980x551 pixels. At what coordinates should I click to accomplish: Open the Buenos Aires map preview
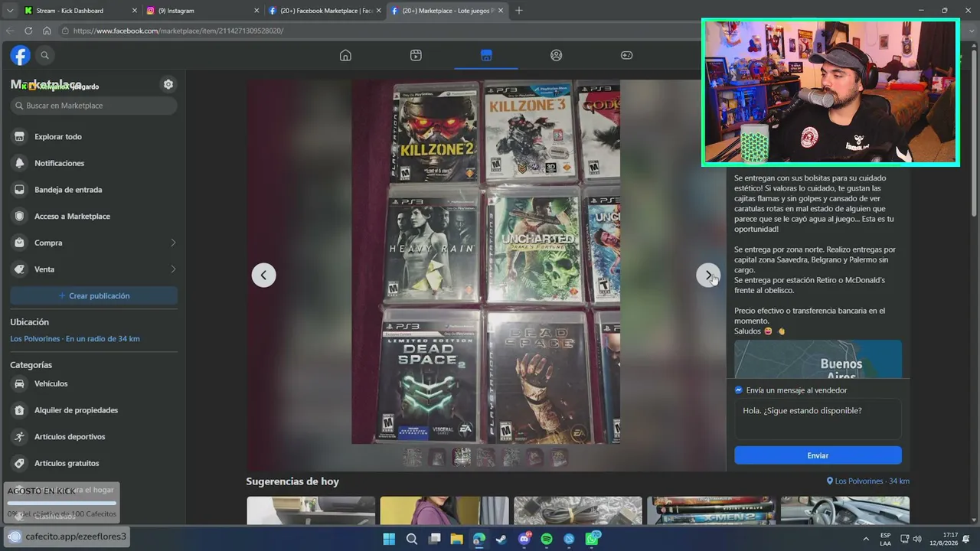[818, 359]
